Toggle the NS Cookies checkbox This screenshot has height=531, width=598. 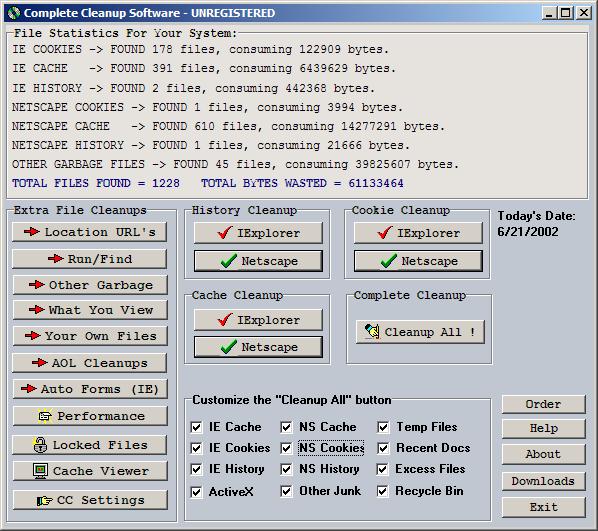(286, 448)
